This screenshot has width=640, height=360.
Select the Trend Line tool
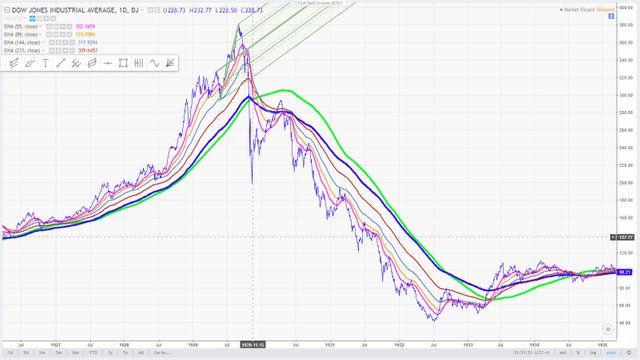pyautogui.click(x=61, y=63)
